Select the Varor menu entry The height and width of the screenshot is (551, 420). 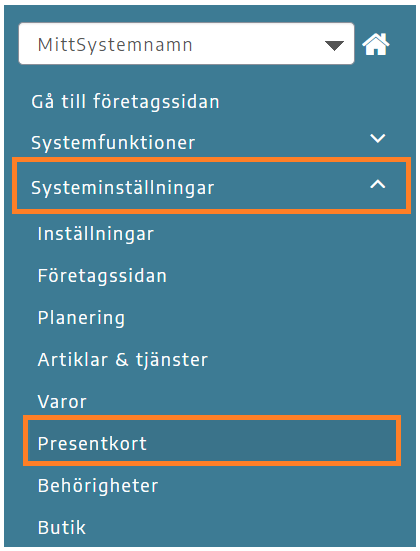(62, 402)
